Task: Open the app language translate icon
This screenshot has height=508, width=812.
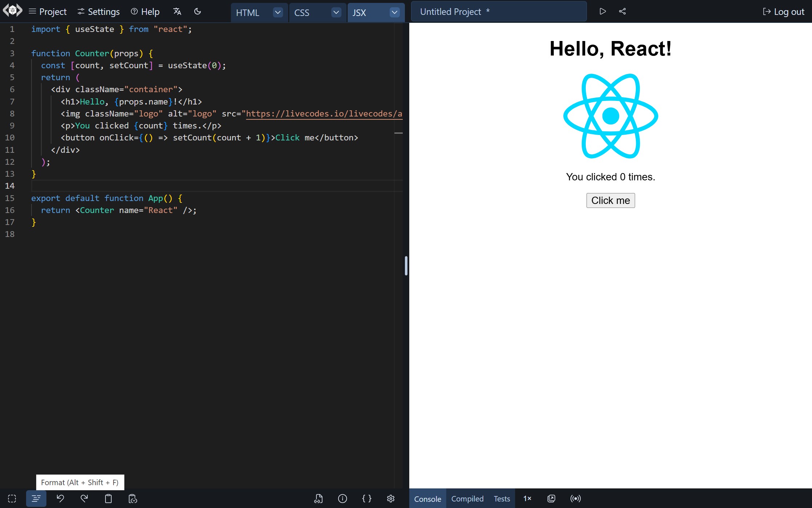Action: click(x=177, y=12)
